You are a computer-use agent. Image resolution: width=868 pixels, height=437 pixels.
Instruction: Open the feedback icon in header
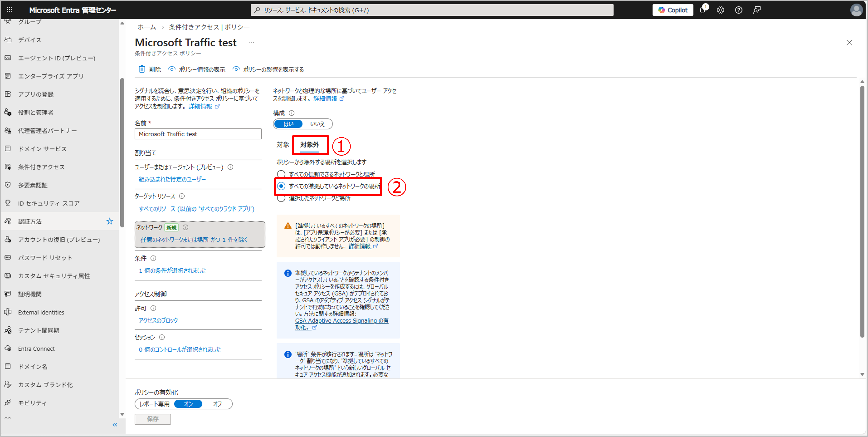[757, 10]
